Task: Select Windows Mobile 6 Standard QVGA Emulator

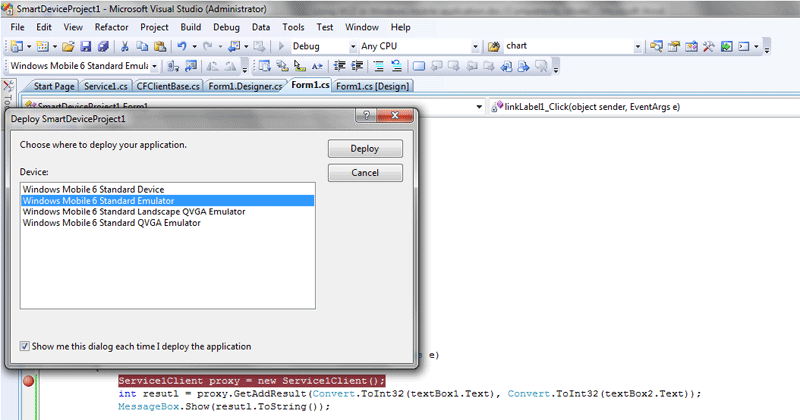Action: (167, 223)
